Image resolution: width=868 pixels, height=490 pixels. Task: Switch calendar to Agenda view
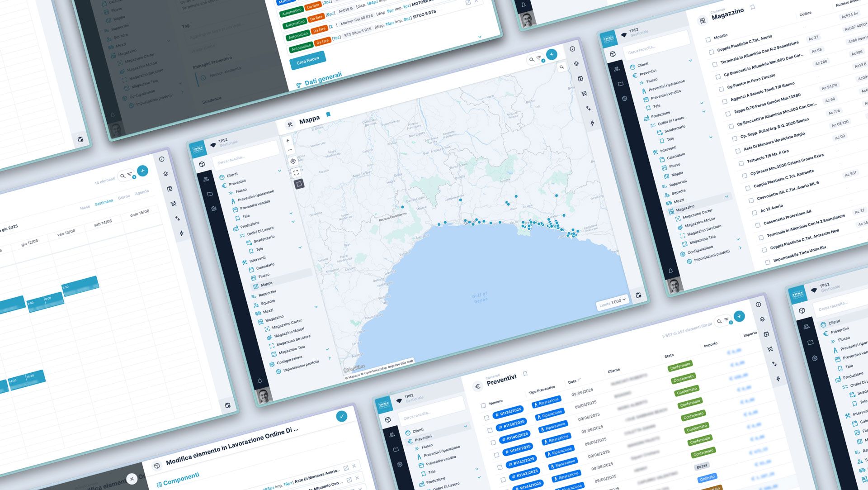142,192
